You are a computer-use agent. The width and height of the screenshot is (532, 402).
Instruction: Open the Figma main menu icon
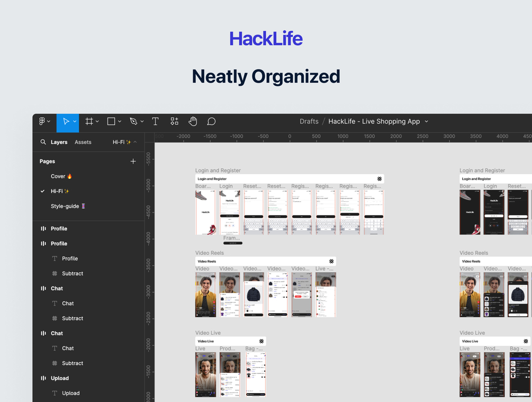tap(42, 121)
